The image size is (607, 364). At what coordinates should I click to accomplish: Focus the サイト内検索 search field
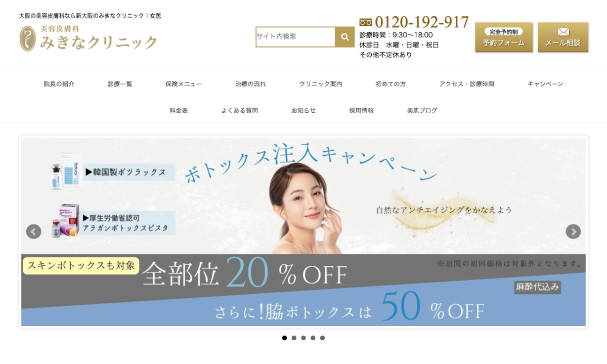point(295,37)
